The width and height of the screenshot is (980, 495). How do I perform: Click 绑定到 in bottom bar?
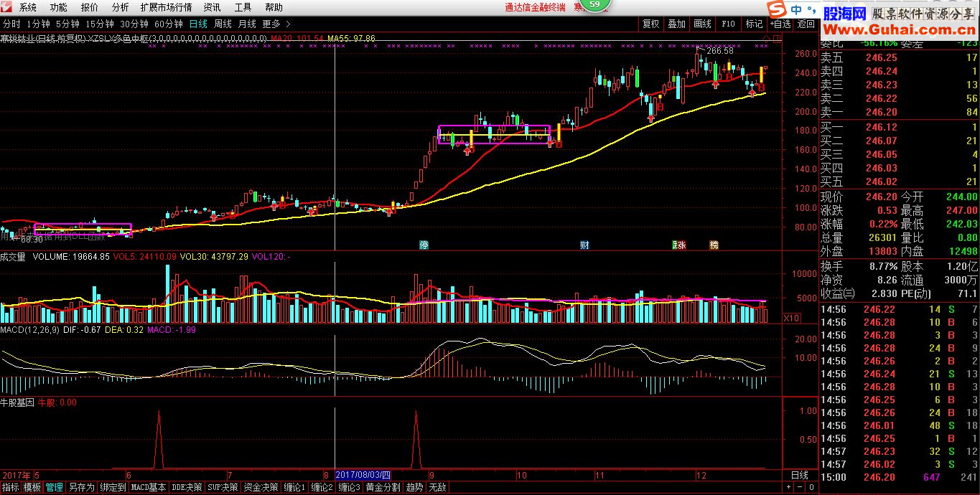point(113,487)
